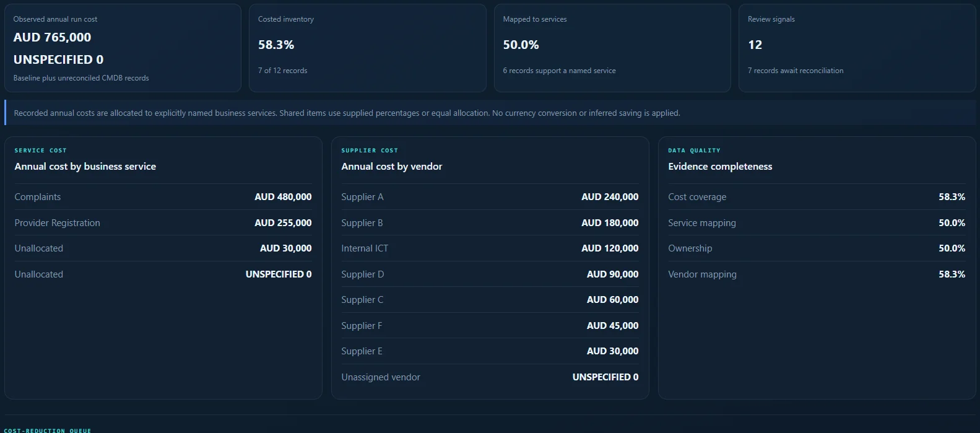Select the Service mapping row label
Image resolution: width=980 pixels, height=433 pixels.
[x=702, y=223]
